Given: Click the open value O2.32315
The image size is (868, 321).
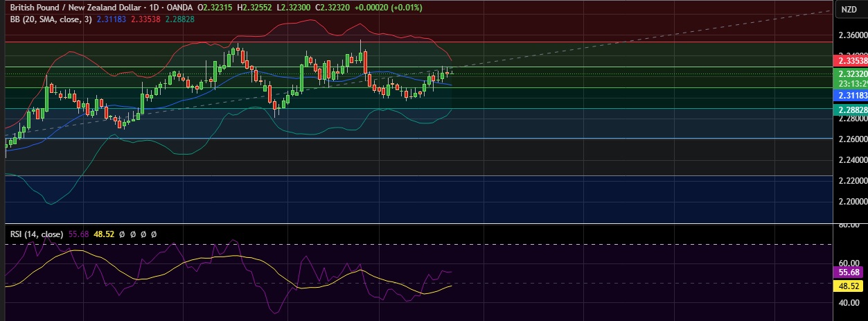Looking at the screenshot, I should click(x=215, y=7).
